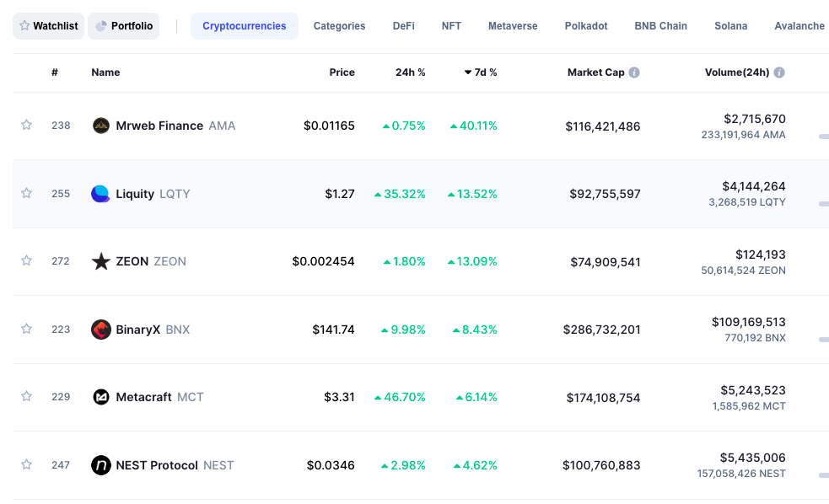Sort by Price column header

342,72
